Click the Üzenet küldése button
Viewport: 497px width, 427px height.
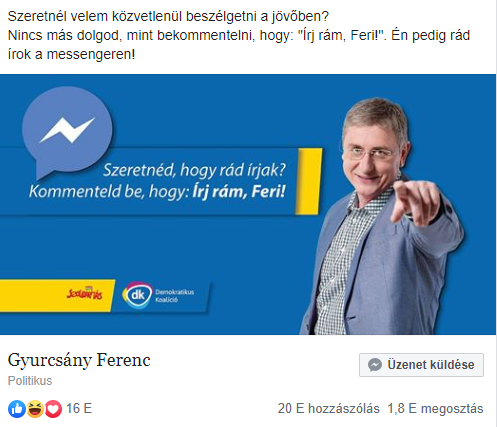[x=421, y=365]
